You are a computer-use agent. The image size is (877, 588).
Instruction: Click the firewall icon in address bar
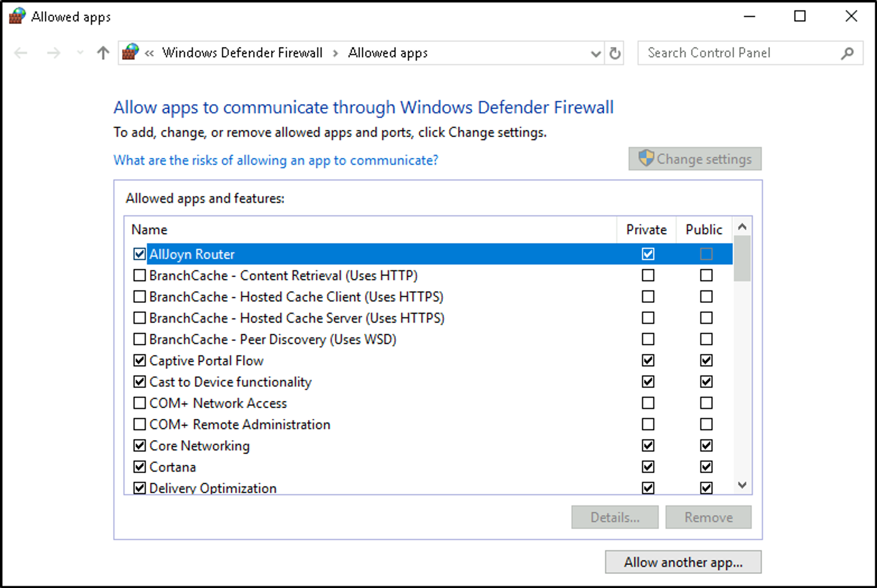click(130, 52)
